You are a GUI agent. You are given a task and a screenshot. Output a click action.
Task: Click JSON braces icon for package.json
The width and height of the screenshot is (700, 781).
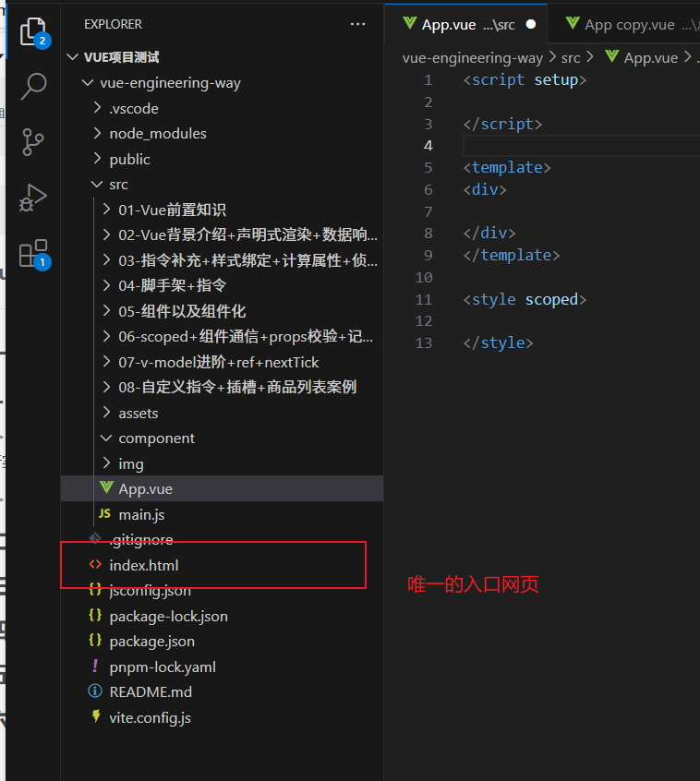coord(95,641)
